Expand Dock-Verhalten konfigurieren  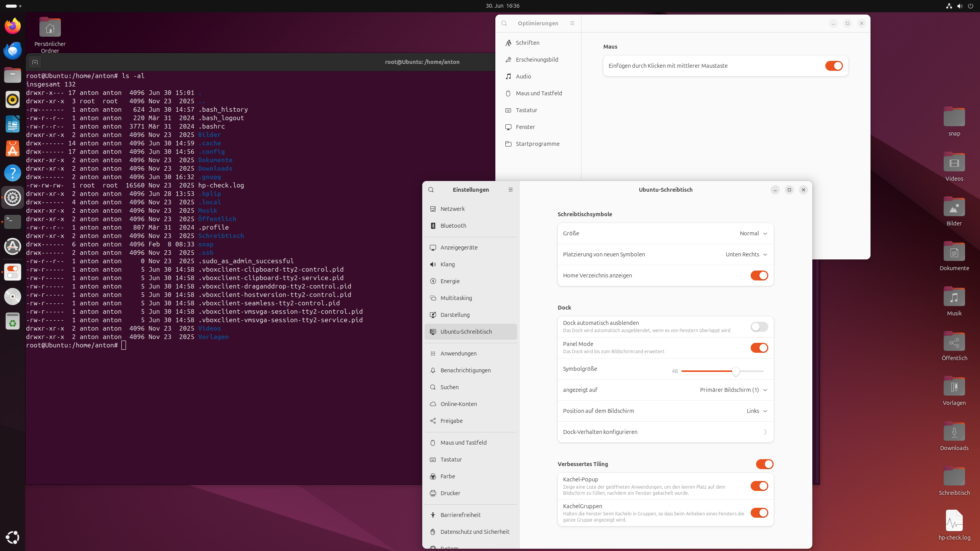click(x=665, y=432)
